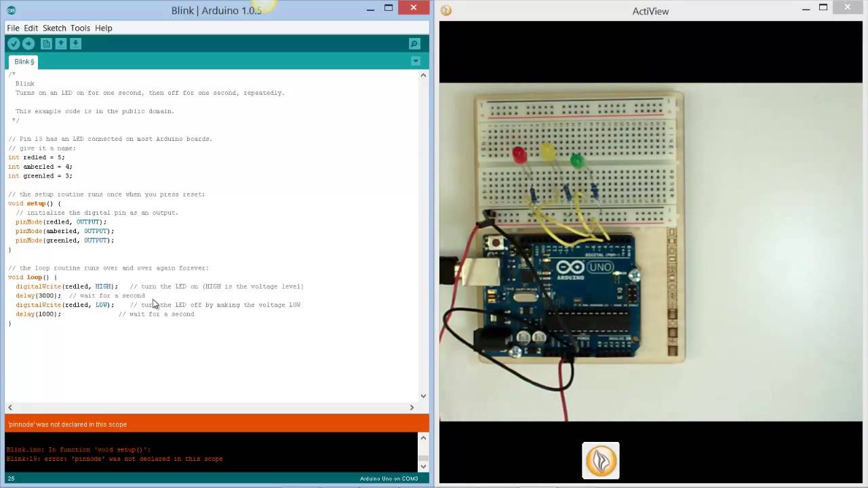Click 'pinMode(redled, OUTPUT);' line
This screenshot has width=868, height=488.
click(x=61, y=222)
